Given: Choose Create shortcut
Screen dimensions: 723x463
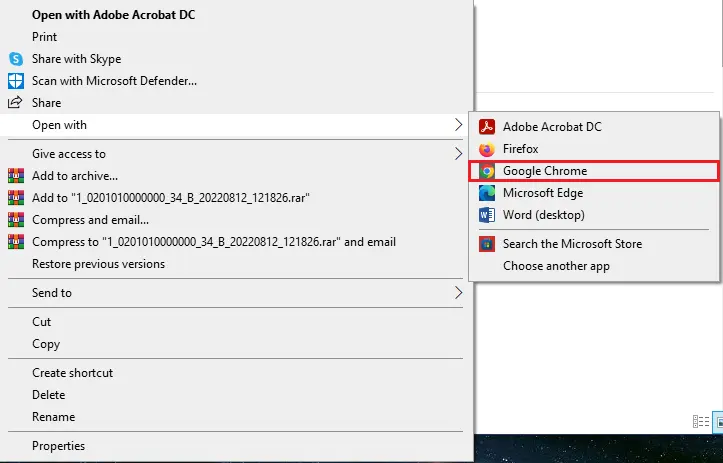Looking at the screenshot, I should click(x=235, y=373).
